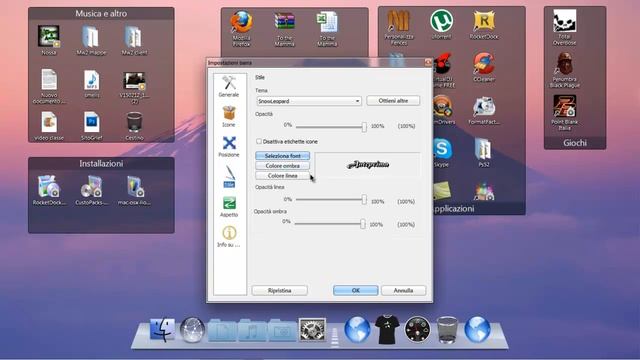Cancel the dialog with Annulla
Screen dimensions: 640x360
(x=403, y=290)
